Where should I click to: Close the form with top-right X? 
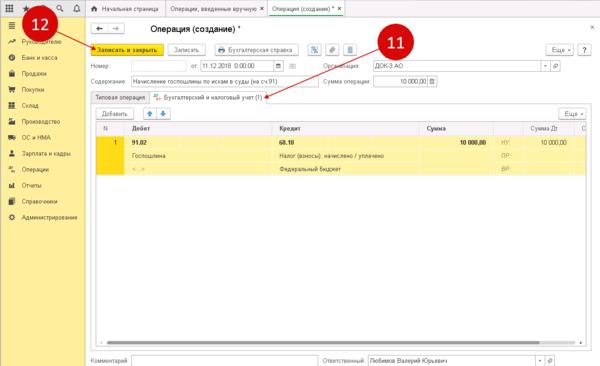point(592,27)
